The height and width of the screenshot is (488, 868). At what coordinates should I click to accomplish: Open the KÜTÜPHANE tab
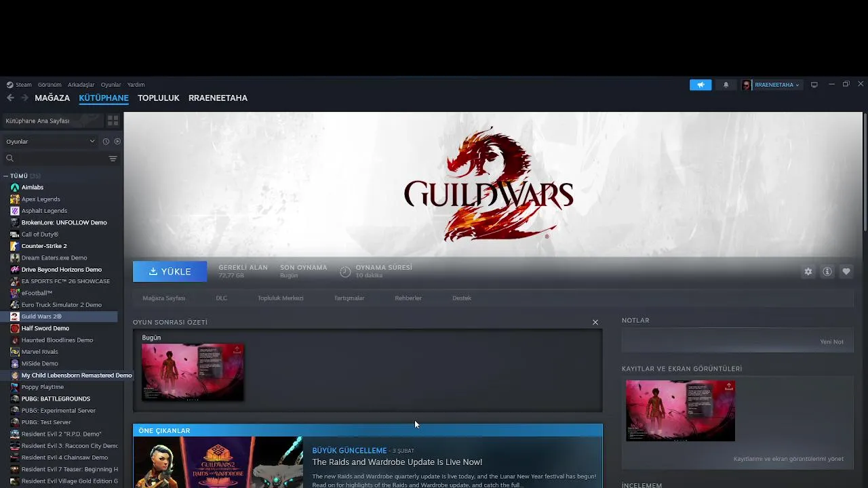tap(104, 98)
